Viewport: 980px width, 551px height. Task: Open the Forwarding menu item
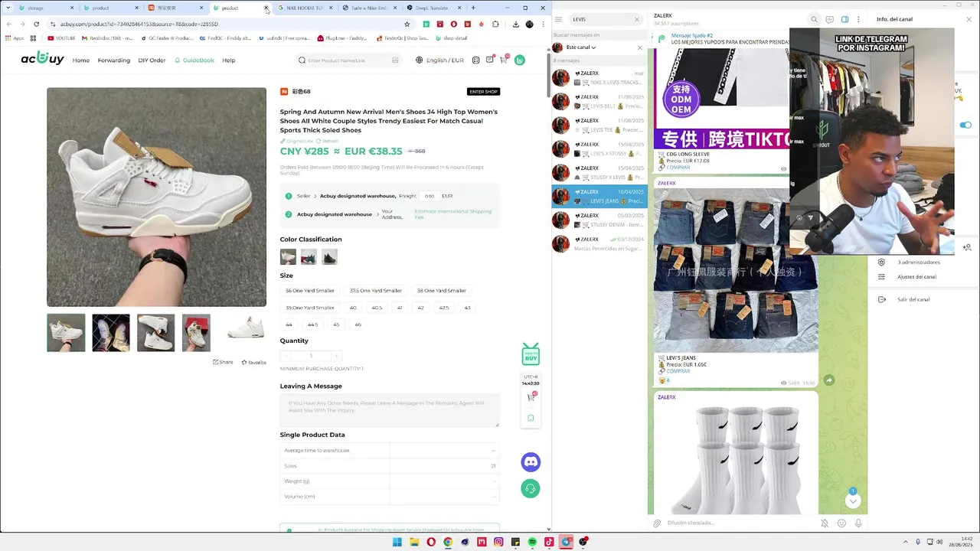click(x=113, y=60)
